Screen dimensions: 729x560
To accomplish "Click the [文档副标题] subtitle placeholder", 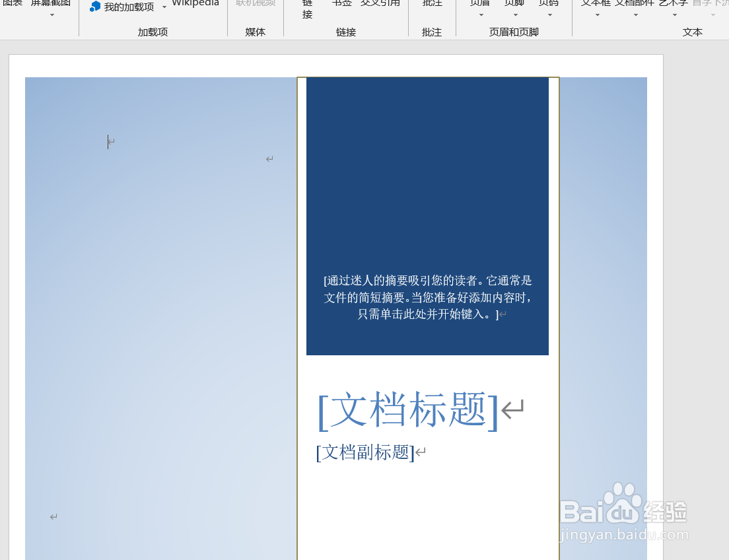I will point(365,452).
